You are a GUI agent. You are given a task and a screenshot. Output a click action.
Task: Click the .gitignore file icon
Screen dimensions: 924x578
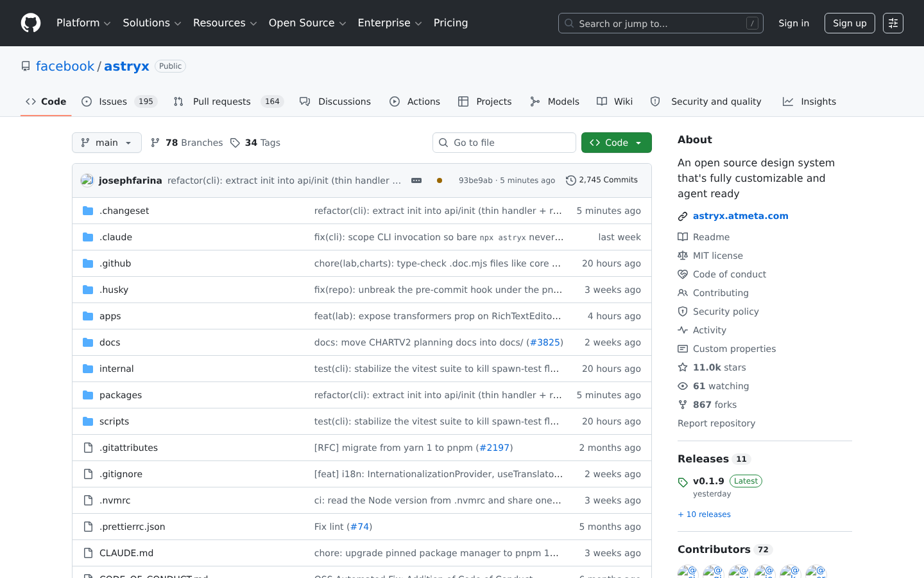tap(88, 474)
